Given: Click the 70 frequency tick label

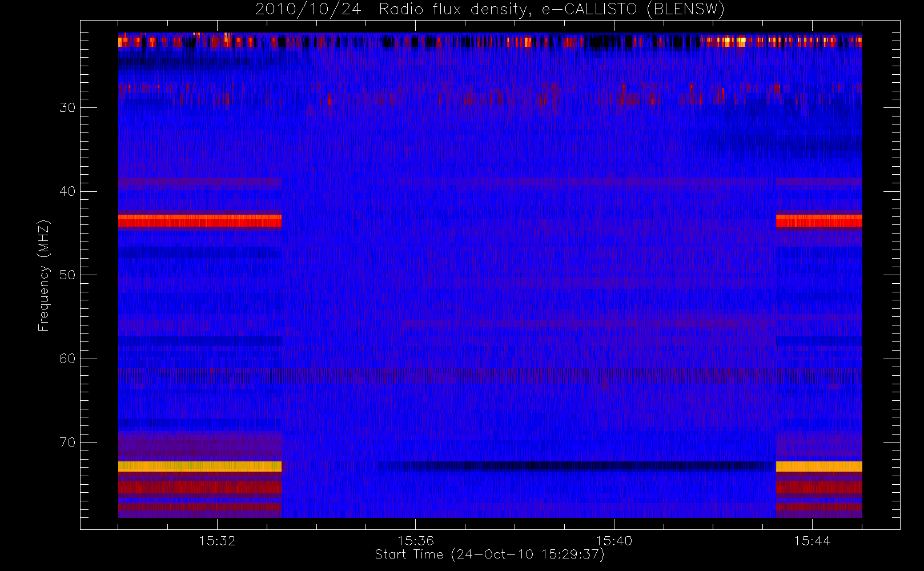Looking at the screenshot, I should 67,443.
